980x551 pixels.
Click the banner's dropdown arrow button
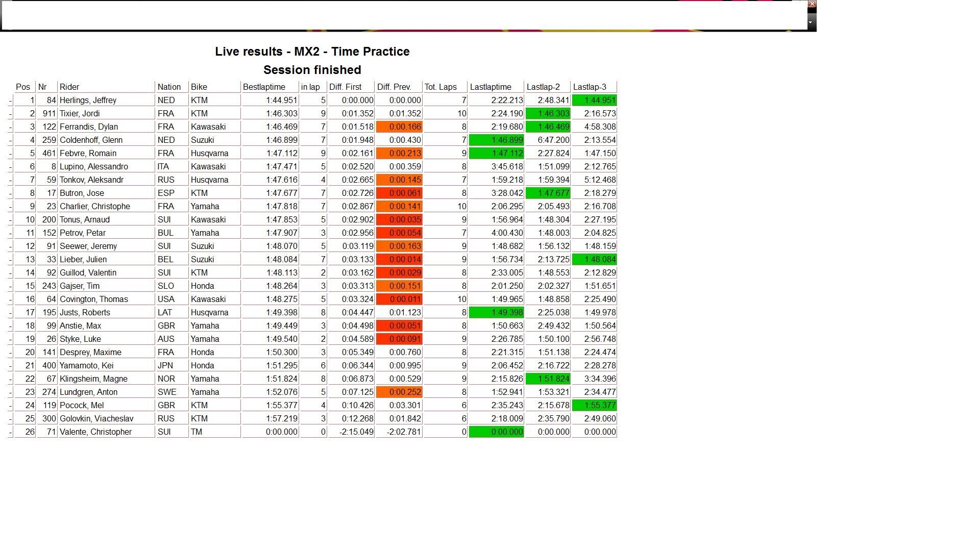812,22
